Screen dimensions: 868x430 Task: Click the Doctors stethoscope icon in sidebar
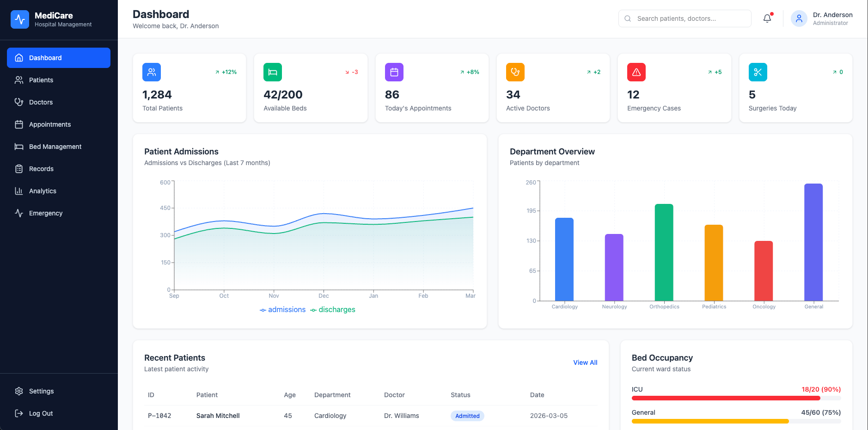pyautogui.click(x=19, y=102)
